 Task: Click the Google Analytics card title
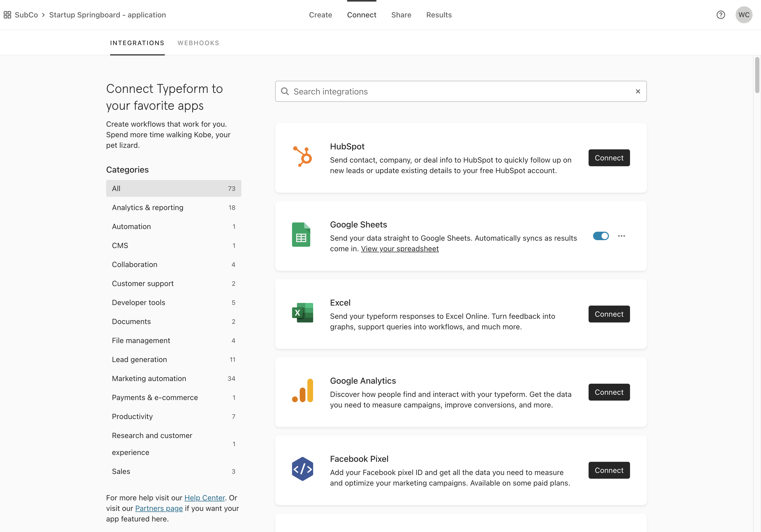pos(363,381)
